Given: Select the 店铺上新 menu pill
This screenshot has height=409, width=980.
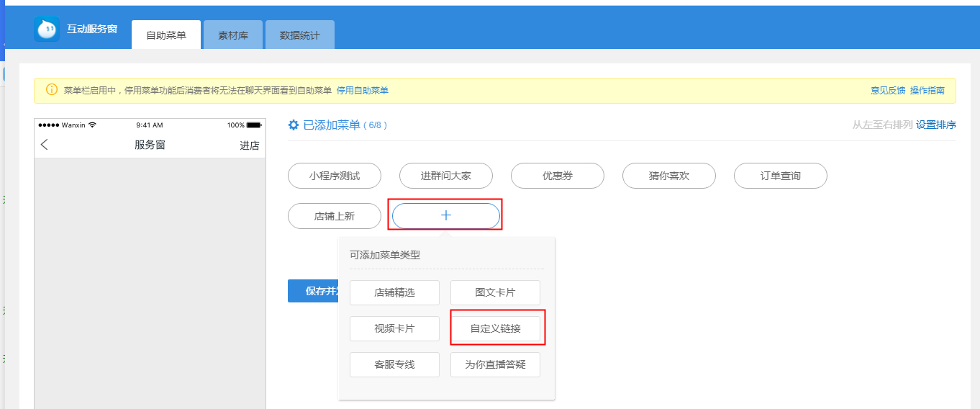Looking at the screenshot, I should click(x=335, y=216).
